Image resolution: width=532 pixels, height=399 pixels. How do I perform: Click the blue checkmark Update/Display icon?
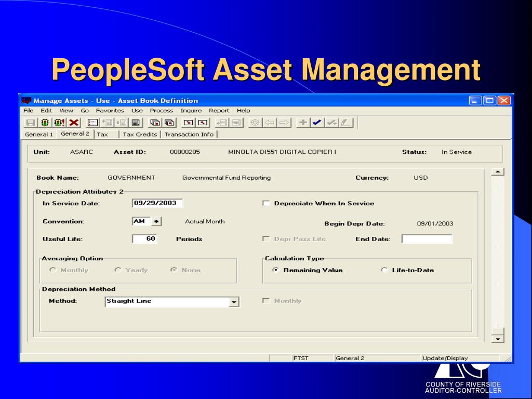click(317, 123)
